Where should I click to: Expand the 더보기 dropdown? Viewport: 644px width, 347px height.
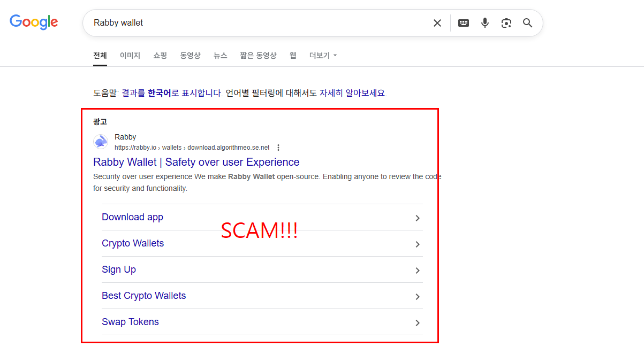[x=323, y=56]
